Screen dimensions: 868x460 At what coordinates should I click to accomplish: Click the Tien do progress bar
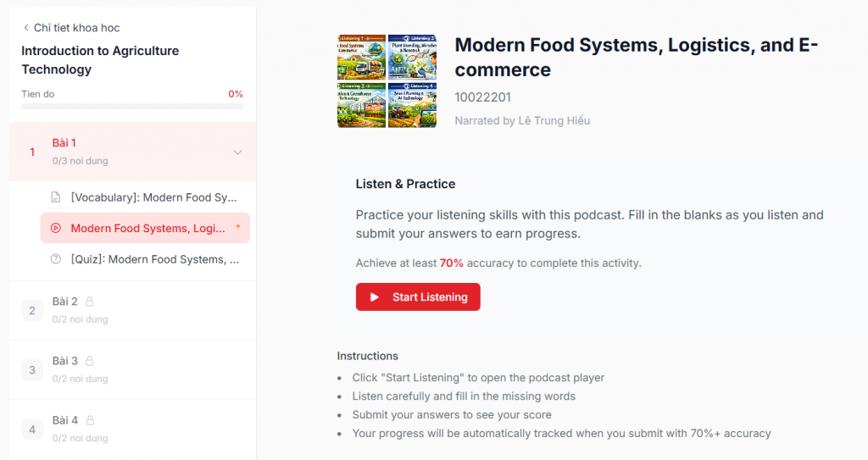tap(132, 107)
